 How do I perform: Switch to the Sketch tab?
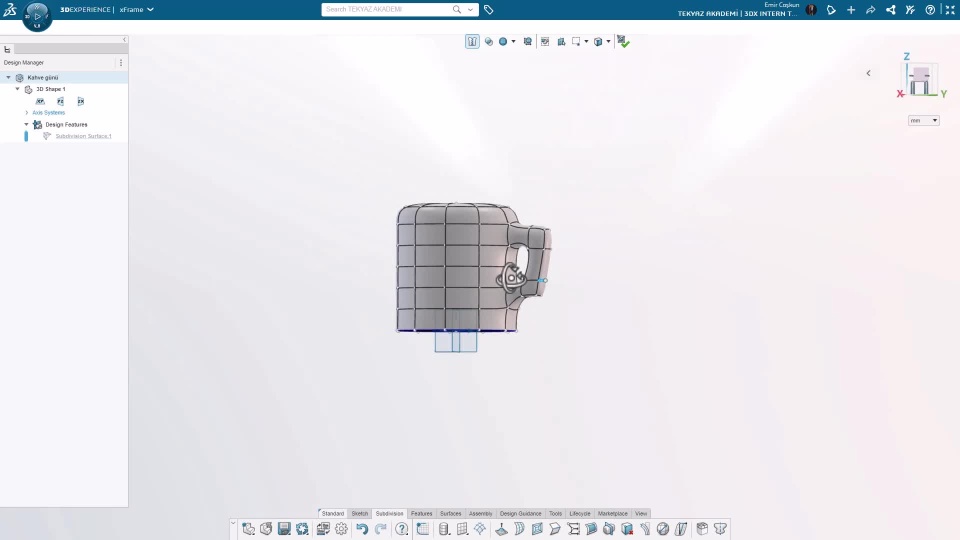coord(359,514)
